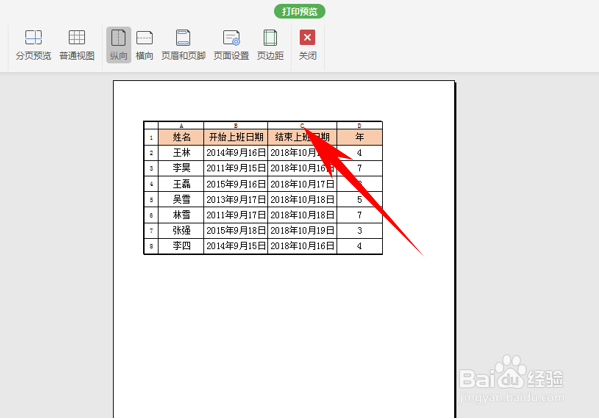599x419 pixels.
Task: Click the red 关闭 close preview button
Action: 308,45
